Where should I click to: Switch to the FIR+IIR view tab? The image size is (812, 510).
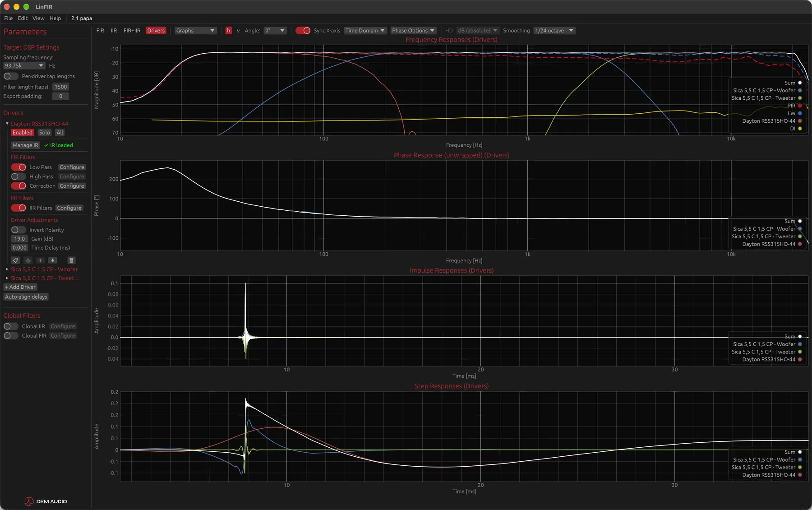(132, 31)
